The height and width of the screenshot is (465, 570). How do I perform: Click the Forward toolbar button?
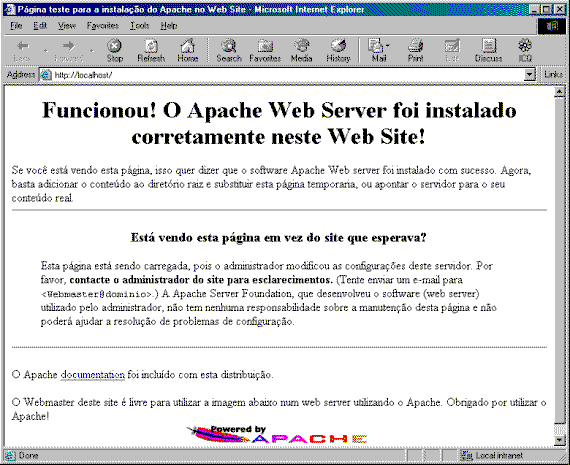point(68,51)
